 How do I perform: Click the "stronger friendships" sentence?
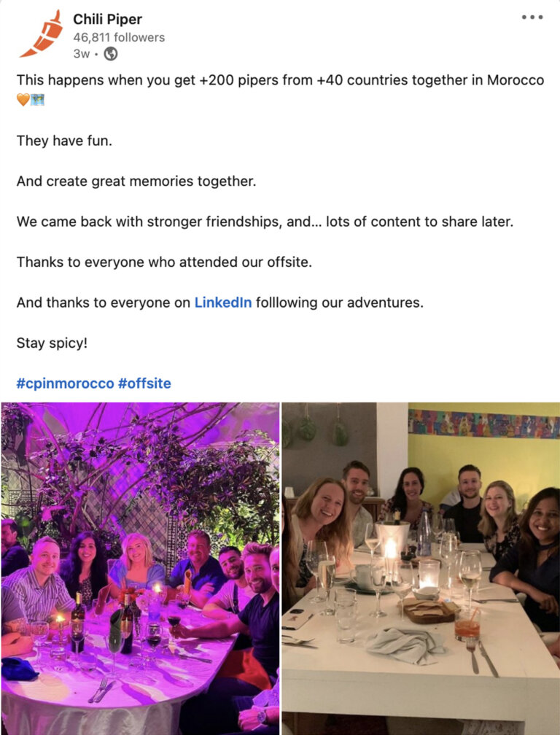pyautogui.click(x=265, y=222)
